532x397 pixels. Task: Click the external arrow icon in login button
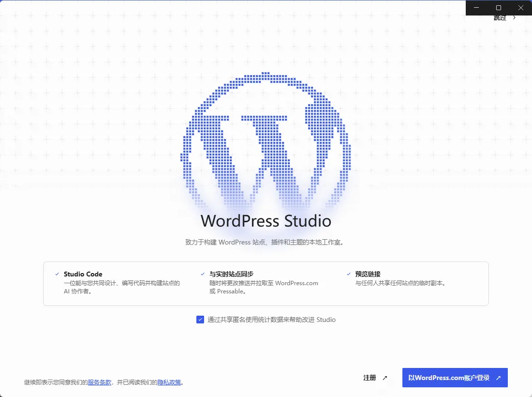click(x=498, y=378)
